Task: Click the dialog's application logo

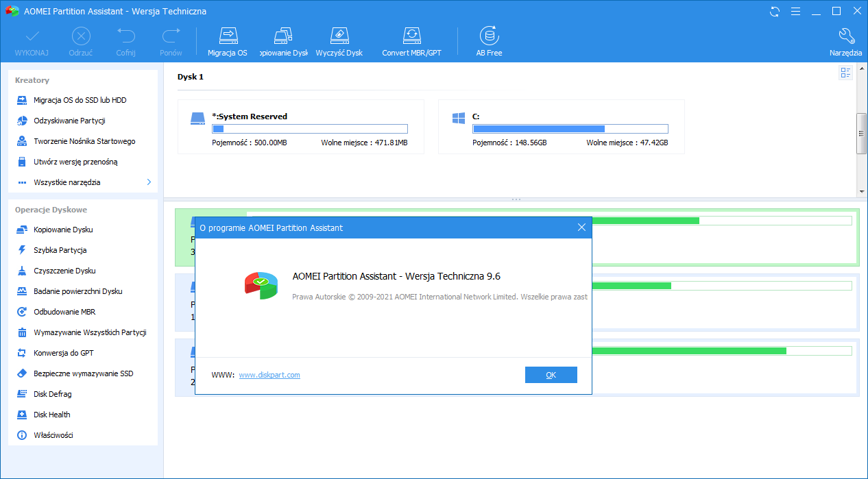Action: [x=261, y=284]
